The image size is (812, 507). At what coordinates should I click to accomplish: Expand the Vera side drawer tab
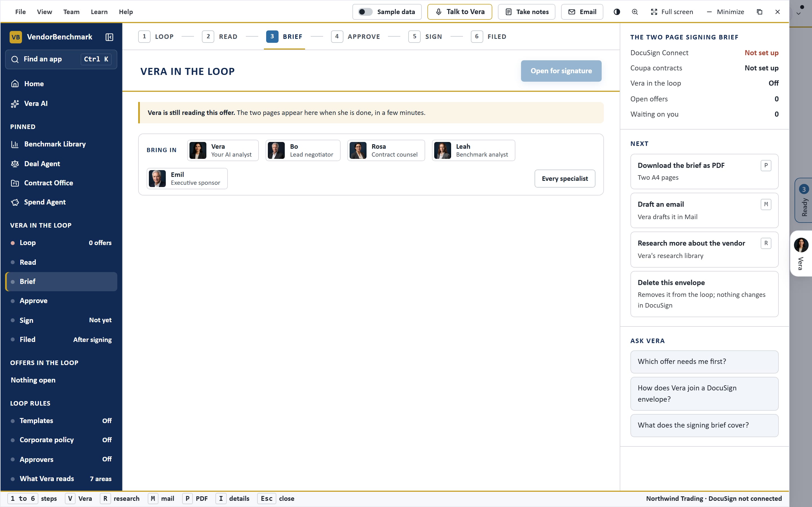pyautogui.click(x=801, y=253)
